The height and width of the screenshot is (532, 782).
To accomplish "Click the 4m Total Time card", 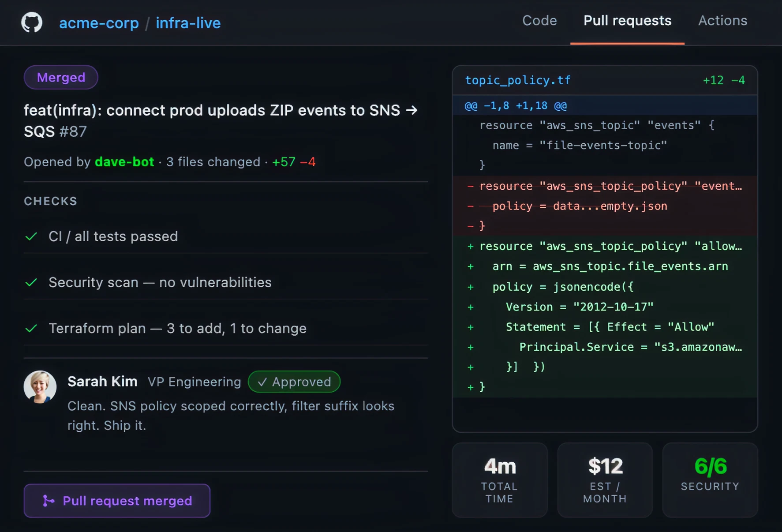I will pos(499,480).
